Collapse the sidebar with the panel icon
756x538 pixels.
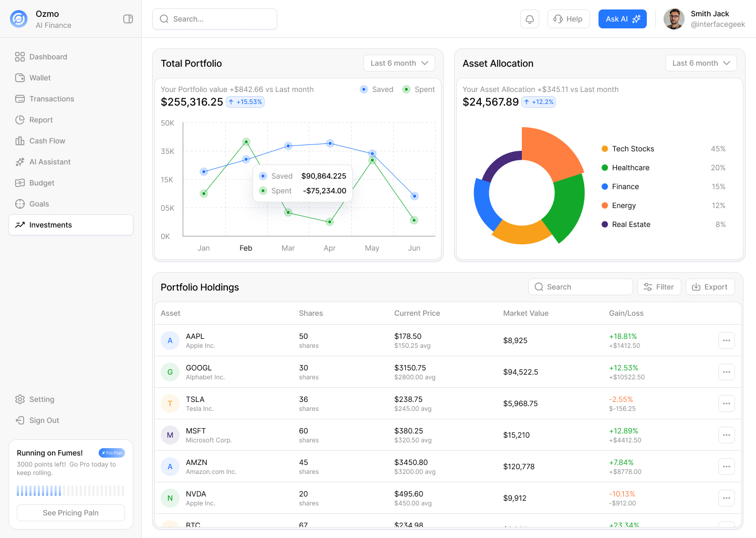pos(128,19)
